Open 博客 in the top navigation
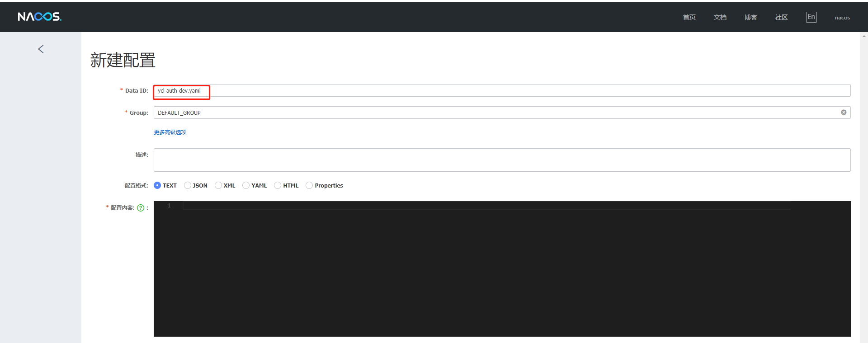The height and width of the screenshot is (343, 868). coord(751,17)
